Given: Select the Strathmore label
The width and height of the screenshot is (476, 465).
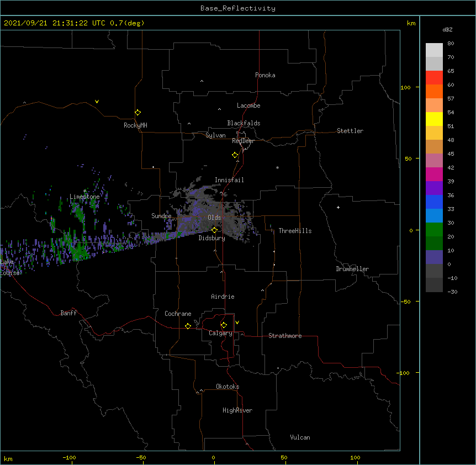Looking at the screenshot, I should [x=285, y=336].
